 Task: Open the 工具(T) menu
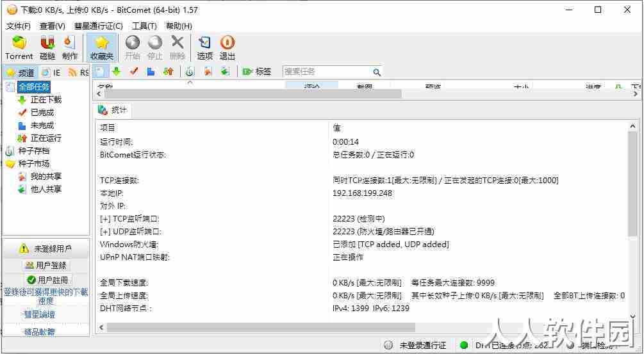click(x=144, y=26)
